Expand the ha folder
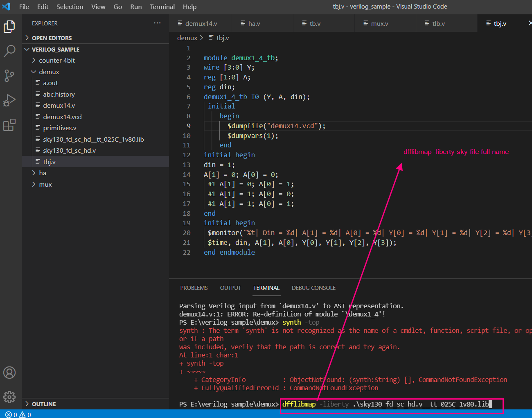The image size is (532, 418). tap(43, 173)
